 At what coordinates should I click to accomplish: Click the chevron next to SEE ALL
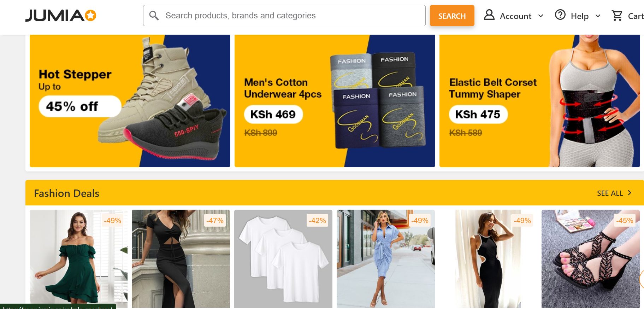pyautogui.click(x=630, y=193)
